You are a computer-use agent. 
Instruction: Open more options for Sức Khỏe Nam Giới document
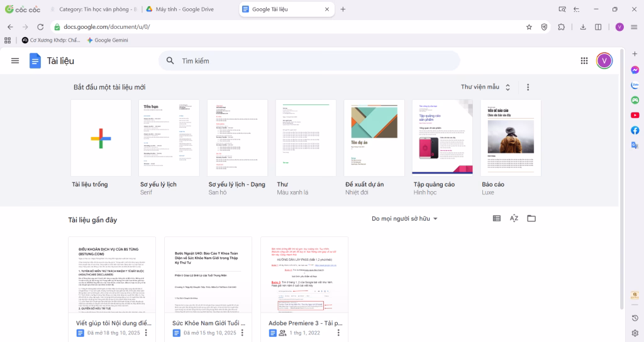pyautogui.click(x=242, y=333)
